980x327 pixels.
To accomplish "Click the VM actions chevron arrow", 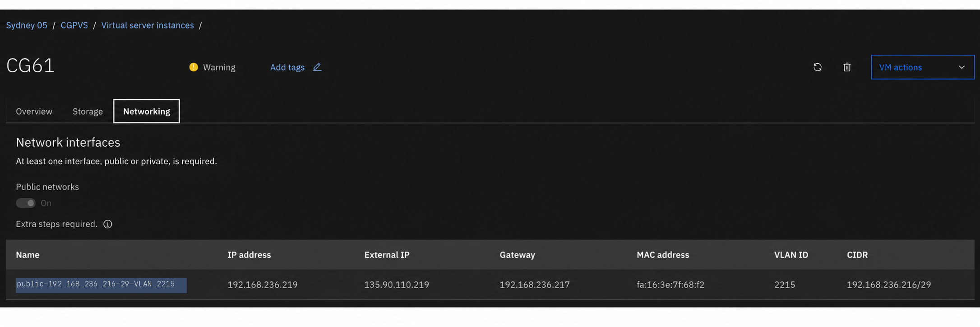I will click(x=962, y=67).
